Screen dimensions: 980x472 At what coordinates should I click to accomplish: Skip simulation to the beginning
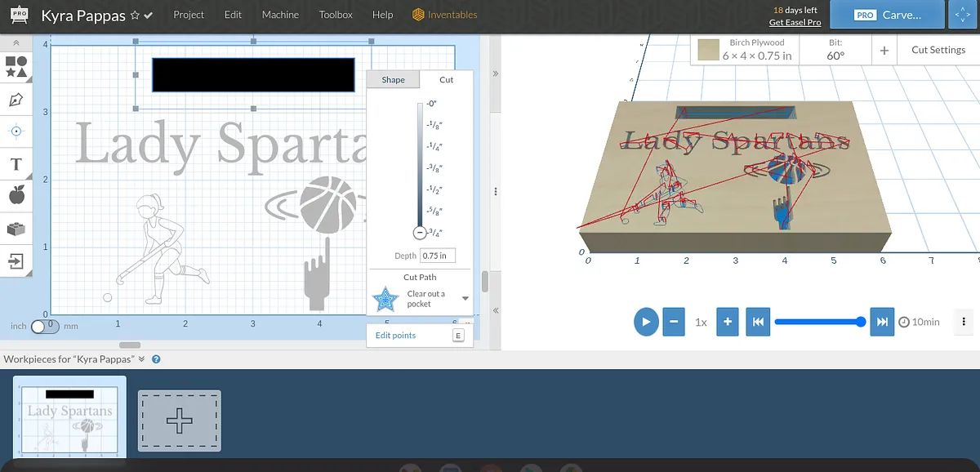pyautogui.click(x=757, y=322)
